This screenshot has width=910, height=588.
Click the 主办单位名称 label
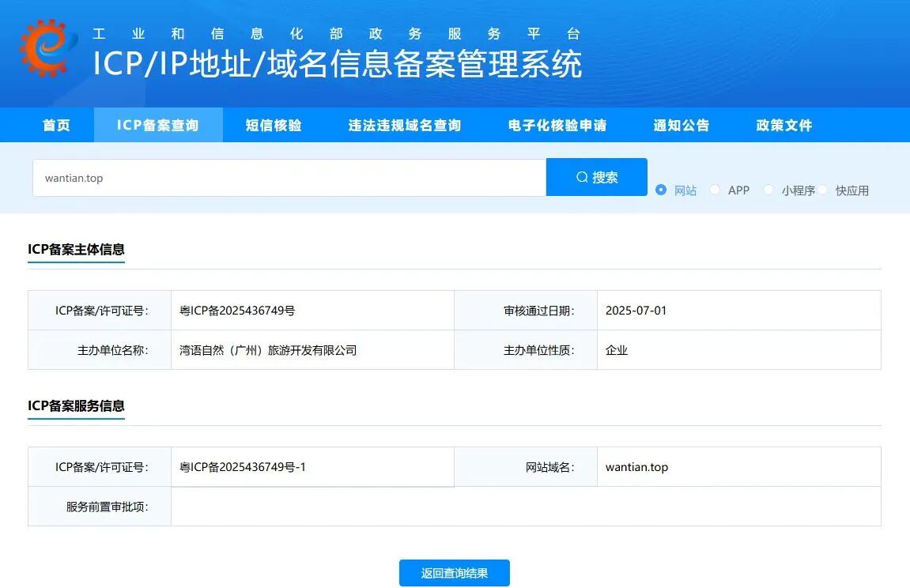point(112,350)
